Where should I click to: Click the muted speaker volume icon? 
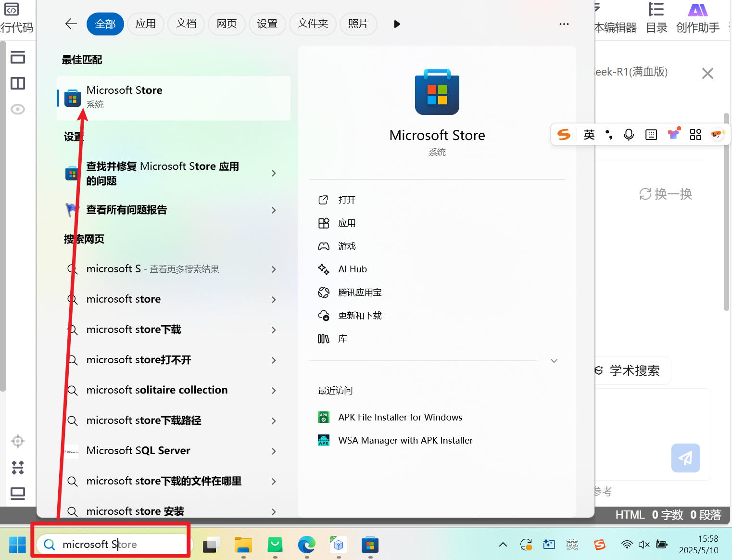coord(644,545)
